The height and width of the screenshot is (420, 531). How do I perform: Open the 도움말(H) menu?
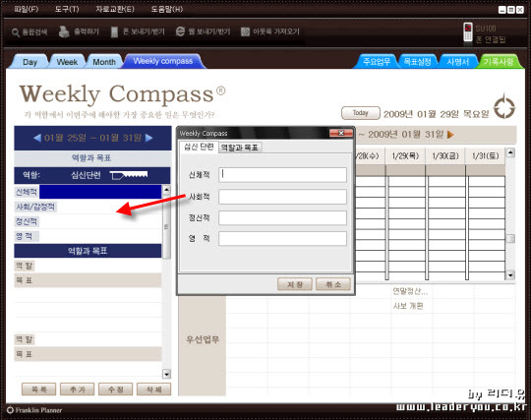(x=166, y=9)
